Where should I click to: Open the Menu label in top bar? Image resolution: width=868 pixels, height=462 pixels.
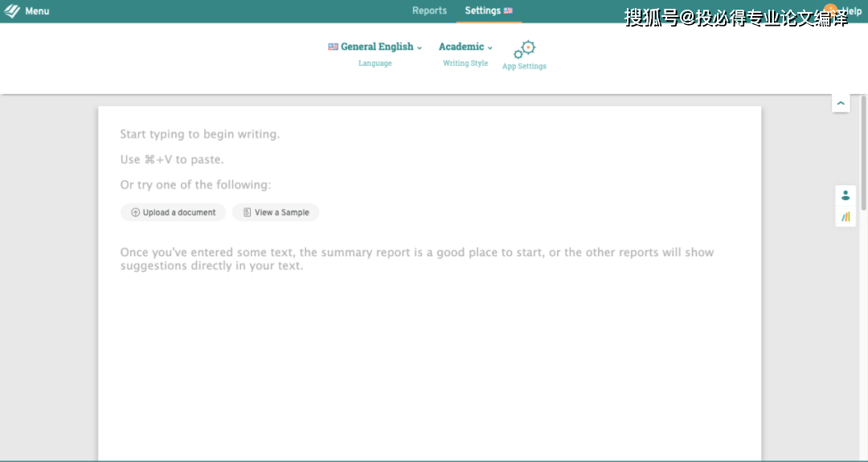click(37, 11)
